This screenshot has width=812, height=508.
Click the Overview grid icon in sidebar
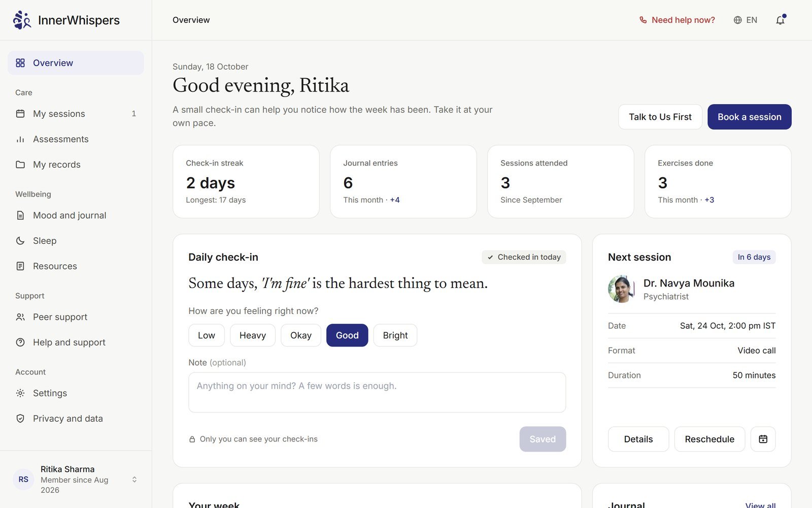click(x=20, y=62)
